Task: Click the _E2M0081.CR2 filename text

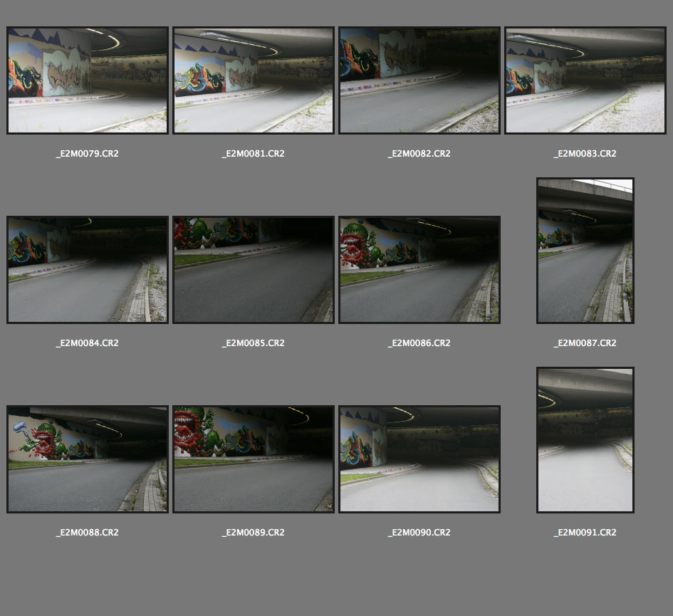Action: click(253, 154)
